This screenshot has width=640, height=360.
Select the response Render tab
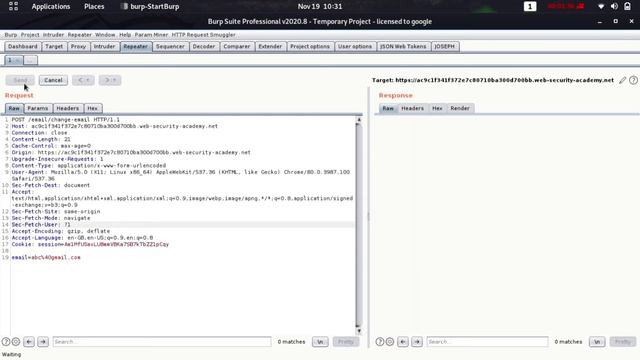460,108
